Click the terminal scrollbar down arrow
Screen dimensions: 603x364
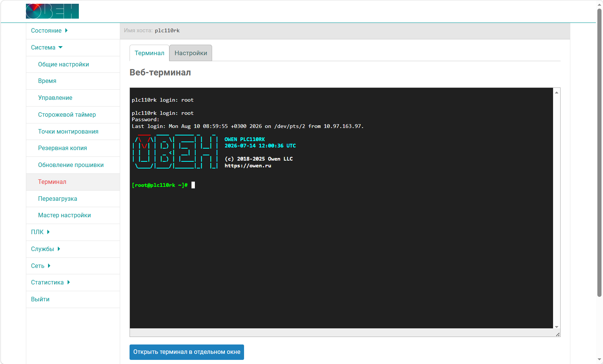click(557, 327)
